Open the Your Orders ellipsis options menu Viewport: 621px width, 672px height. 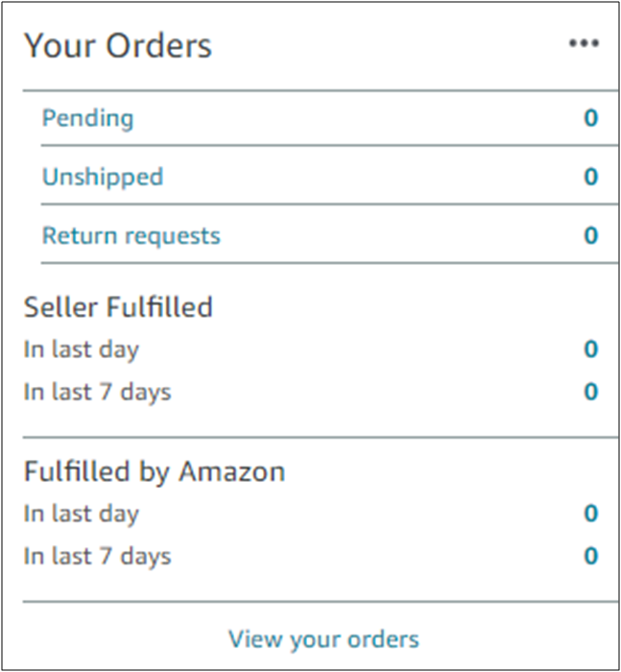[x=584, y=44]
